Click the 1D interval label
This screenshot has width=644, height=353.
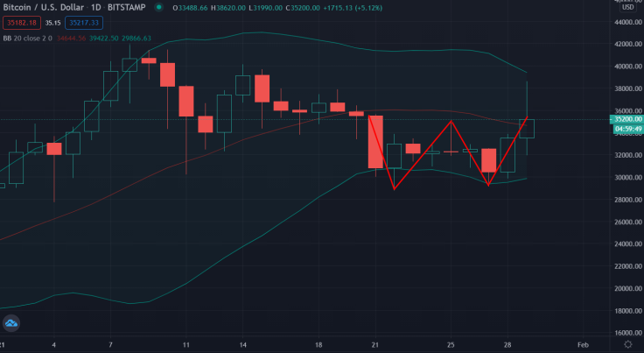pos(95,7)
